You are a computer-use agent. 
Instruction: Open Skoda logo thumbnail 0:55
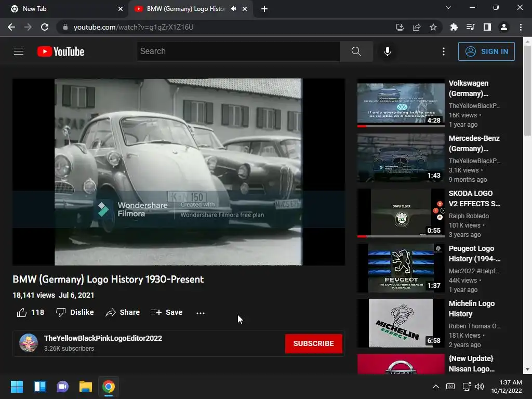click(x=401, y=213)
